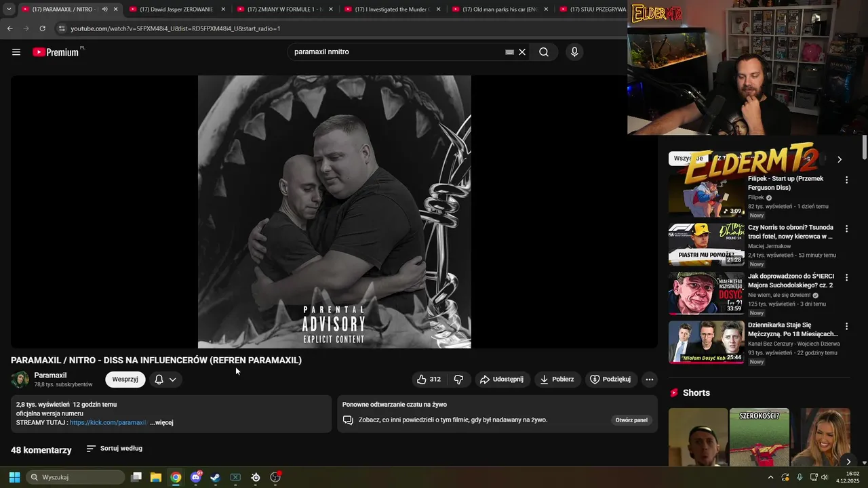This screenshot has height=488, width=868.
Task: Mute the PARAMAXIL tab via speaker icon
Action: [x=104, y=9]
